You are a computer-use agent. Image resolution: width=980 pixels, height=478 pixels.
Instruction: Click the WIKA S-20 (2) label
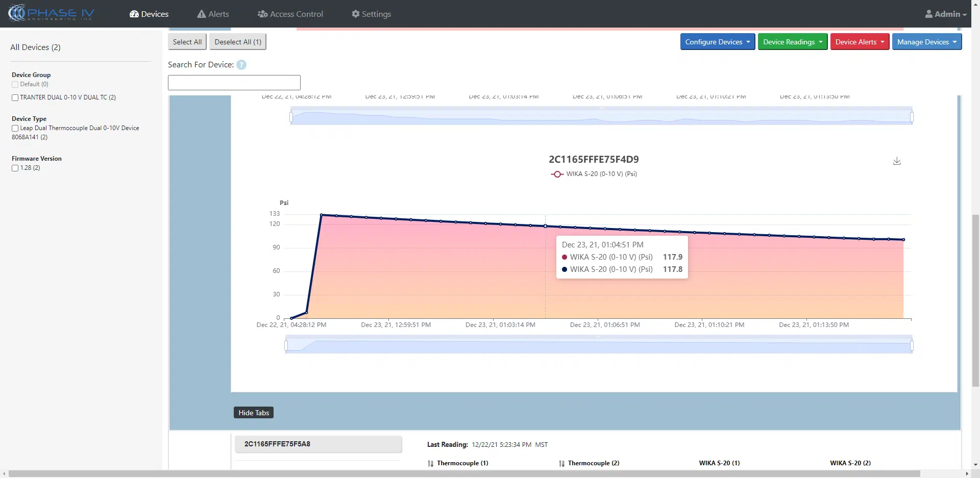850,463
